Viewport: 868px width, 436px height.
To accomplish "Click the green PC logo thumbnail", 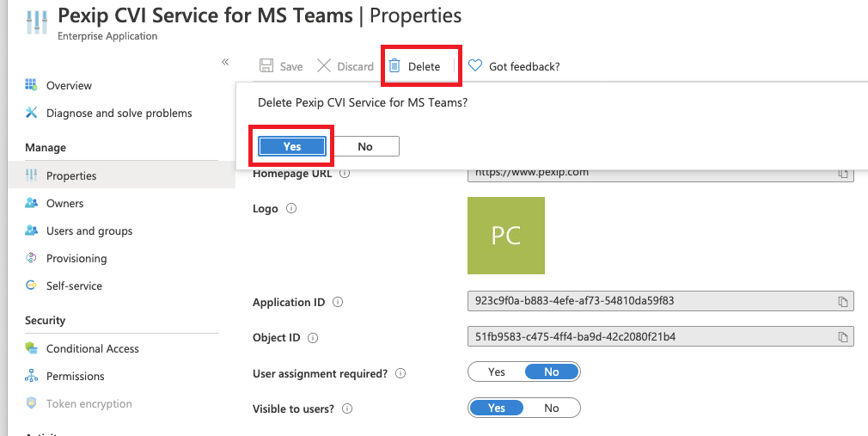I will 505,236.
